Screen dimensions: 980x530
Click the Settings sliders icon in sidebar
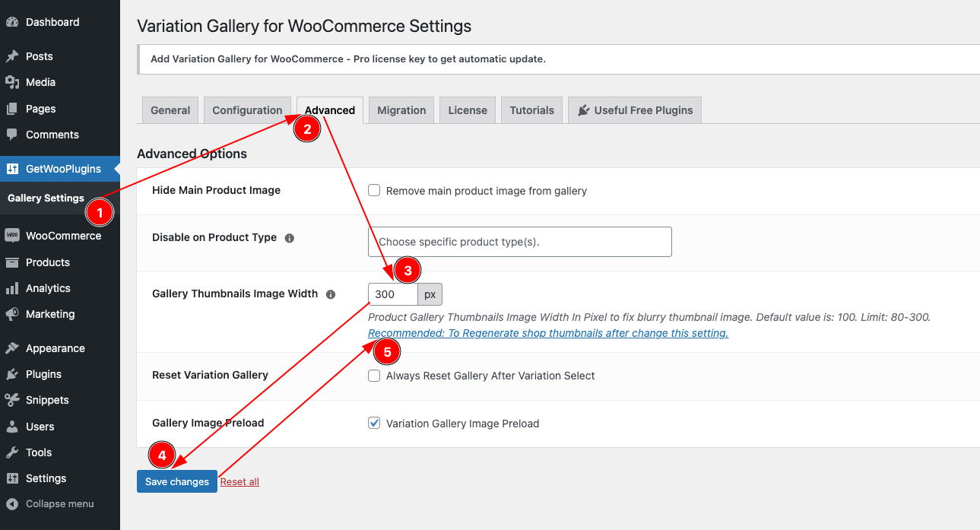(x=12, y=478)
